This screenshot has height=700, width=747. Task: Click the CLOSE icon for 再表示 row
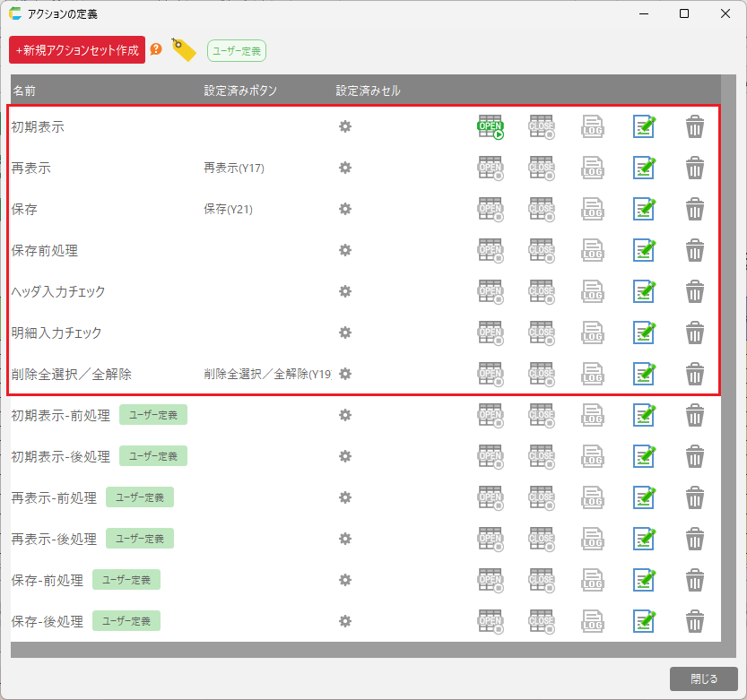[541, 168]
